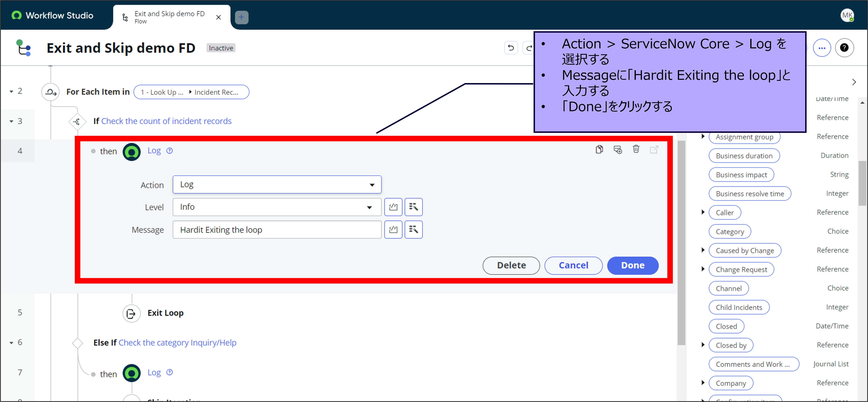Open the data pill picker beside Message field

pos(413,230)
